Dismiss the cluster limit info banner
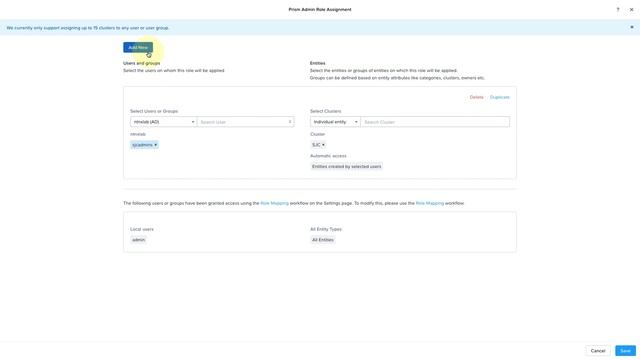This screenshot has width=640, height=360. (x=632, y=27)
